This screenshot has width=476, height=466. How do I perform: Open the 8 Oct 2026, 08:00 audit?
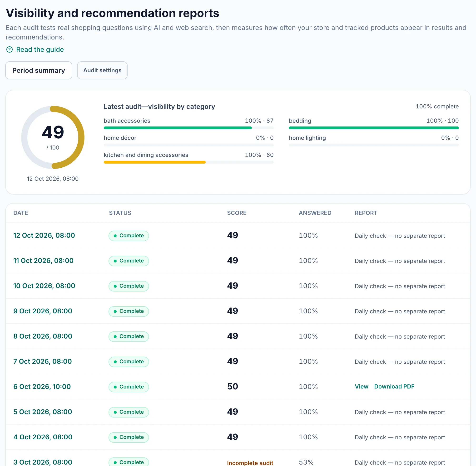click(x=43, y=336)
